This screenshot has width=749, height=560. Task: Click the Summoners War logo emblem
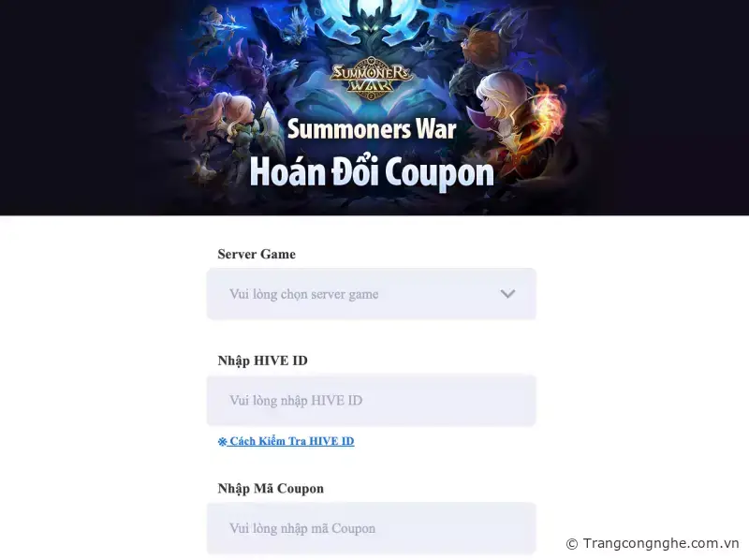(x=371, y=79)
